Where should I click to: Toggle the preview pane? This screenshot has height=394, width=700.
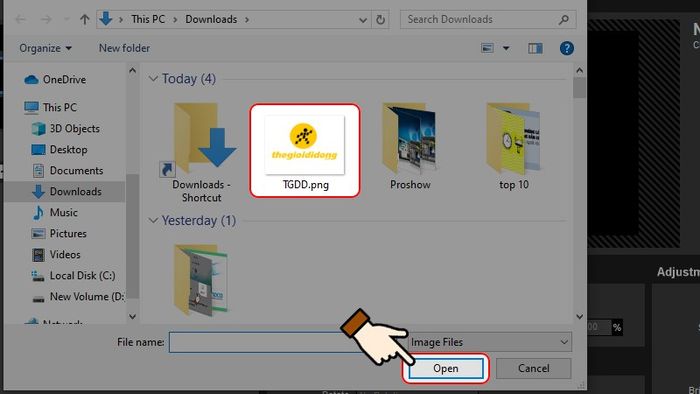[535, 48]
